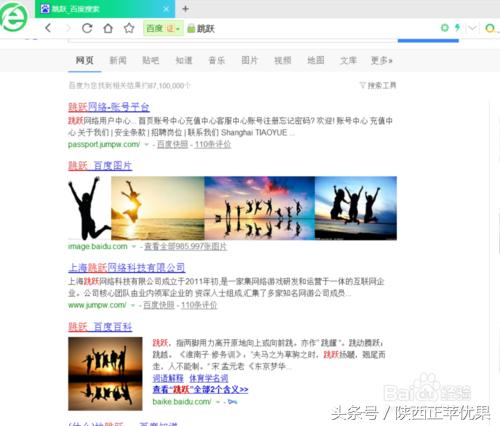Reload the page with refresh icon
The width and height of the screenshot is (500, 426).
(87, 28)
